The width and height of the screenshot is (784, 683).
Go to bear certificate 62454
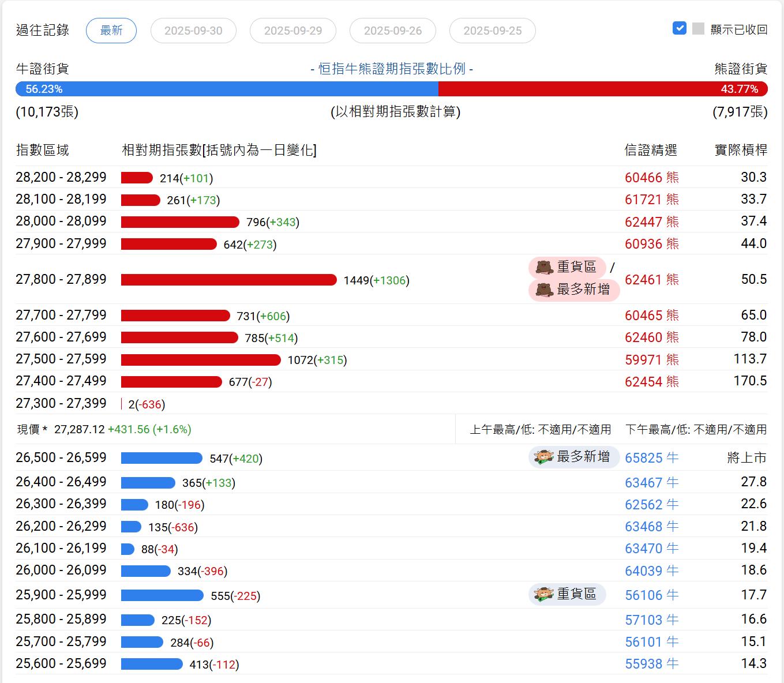coord(652,381)
